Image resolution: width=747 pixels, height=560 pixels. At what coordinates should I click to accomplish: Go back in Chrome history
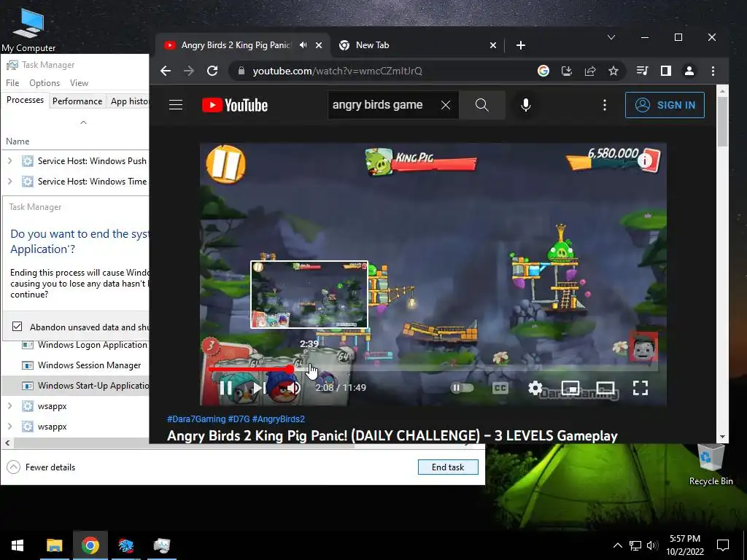pos(166,71)
